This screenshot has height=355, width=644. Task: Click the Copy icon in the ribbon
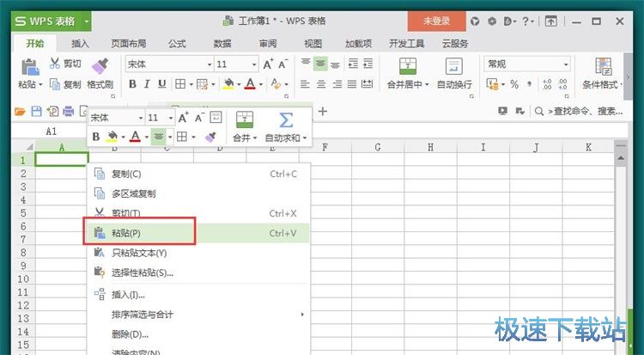click(x=55, y=84)
